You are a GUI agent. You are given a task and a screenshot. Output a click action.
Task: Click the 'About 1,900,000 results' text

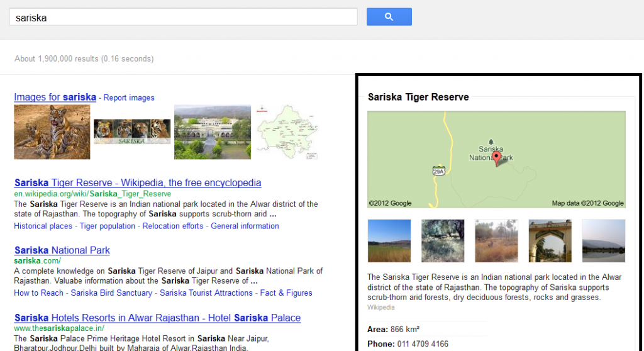[84, 58]
